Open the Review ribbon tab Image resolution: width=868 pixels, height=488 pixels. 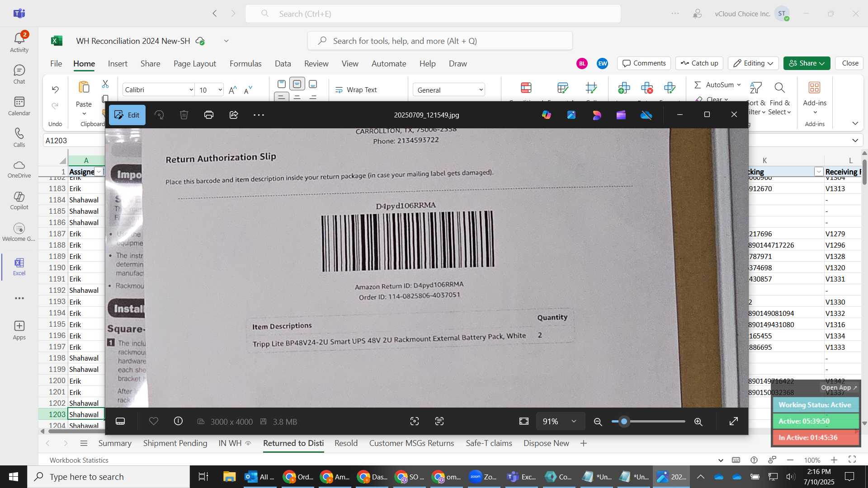(x=316, y=64)
